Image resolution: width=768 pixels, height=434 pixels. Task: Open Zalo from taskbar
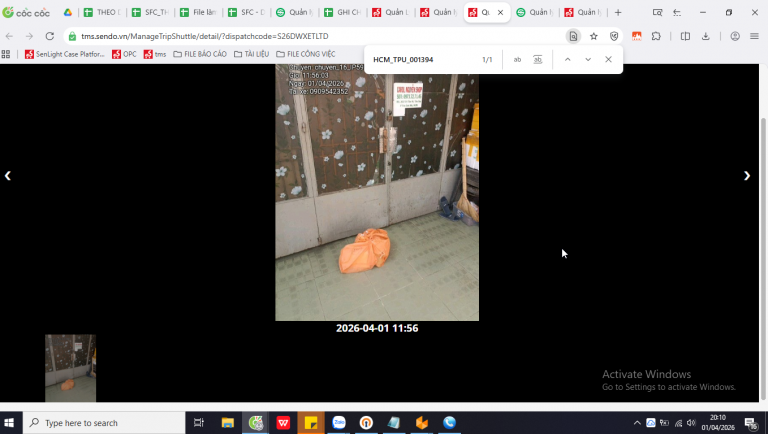338,422
